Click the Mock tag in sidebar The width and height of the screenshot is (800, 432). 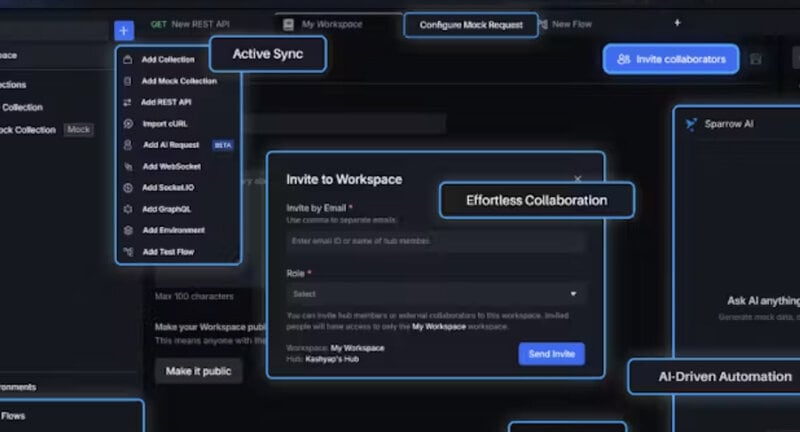pos(79,130)
